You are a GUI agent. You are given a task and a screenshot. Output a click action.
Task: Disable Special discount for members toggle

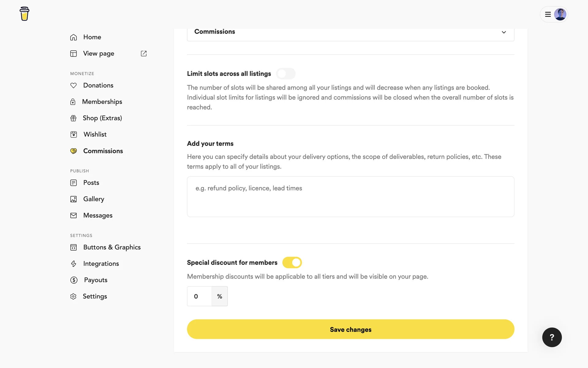click(292, 263)
